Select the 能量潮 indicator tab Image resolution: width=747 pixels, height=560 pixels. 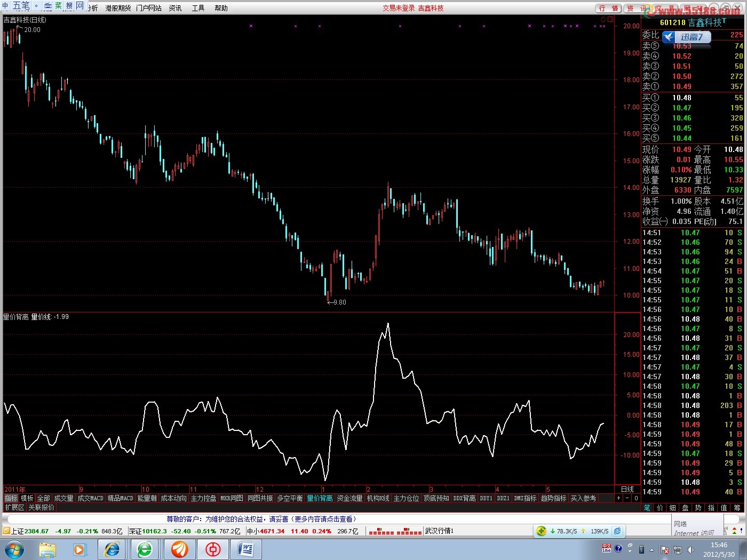click(147, 498)
